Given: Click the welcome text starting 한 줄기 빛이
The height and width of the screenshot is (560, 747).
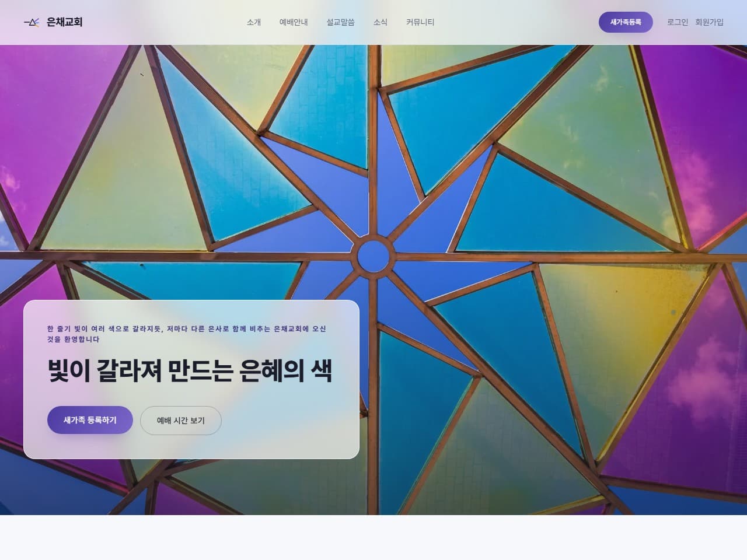Looking at the screenshot, I should tap(187, 334).
